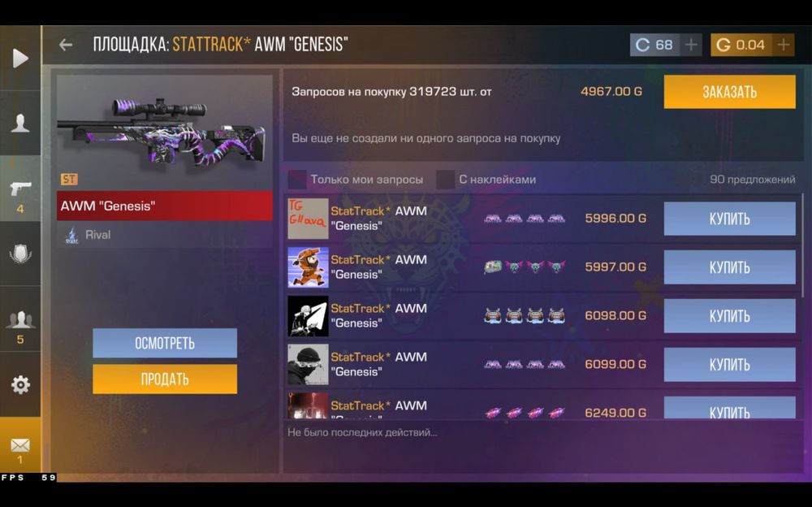Open the profile silhouette icon in sidebar
Screen dimensions: 812x507
pos(20,123)
